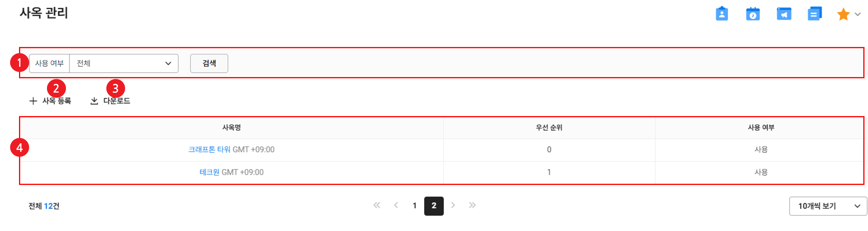The height and width of the screenshot is (231, 868).
Task: Click the 사옥명 column header
Action: pyautogui.click(x=231, y=127)
